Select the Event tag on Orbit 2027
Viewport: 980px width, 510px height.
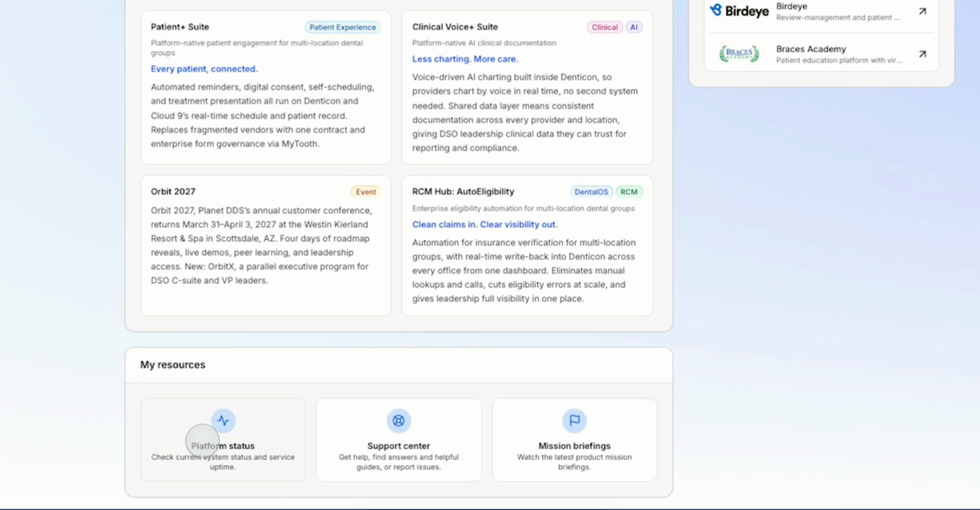[x=366, y=192]
